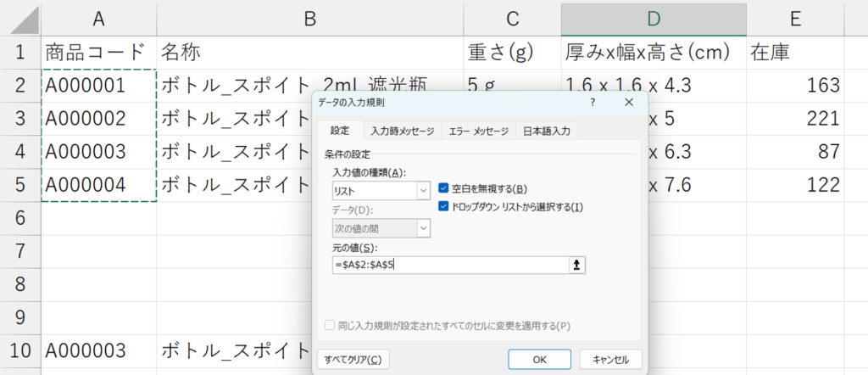Open the エラー メッセージ tab
Screen dimensions: 868x375
[478, 132]
